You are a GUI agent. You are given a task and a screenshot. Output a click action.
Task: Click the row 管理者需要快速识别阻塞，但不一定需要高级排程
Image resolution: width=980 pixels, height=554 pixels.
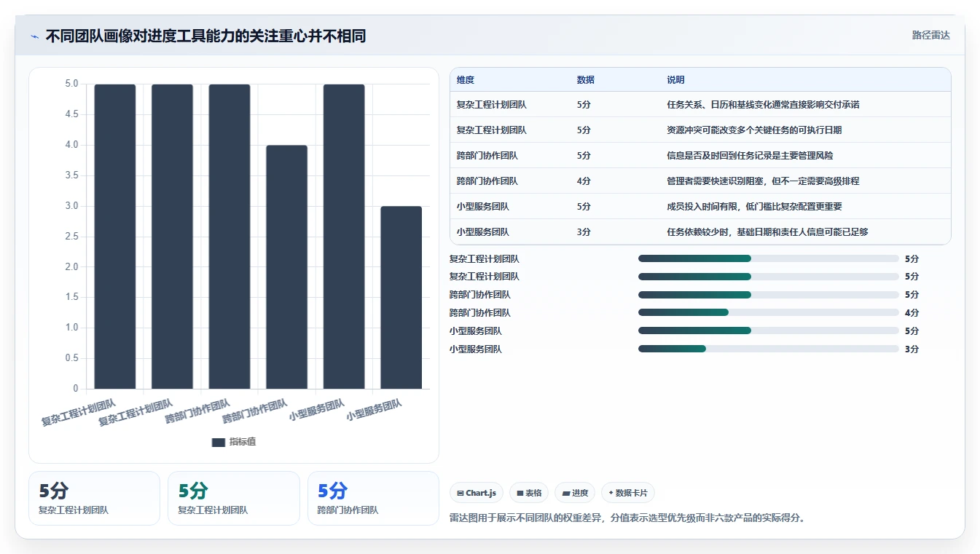(700, 181)
